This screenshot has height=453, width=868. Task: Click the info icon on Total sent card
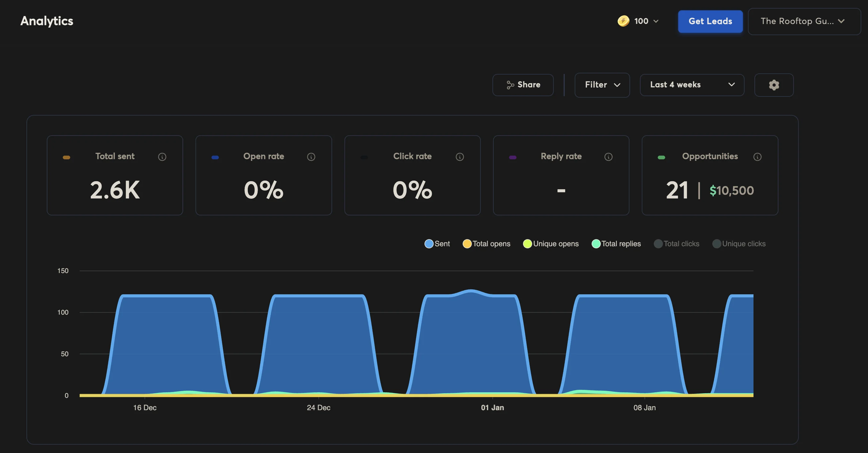(x=162, y=157)
